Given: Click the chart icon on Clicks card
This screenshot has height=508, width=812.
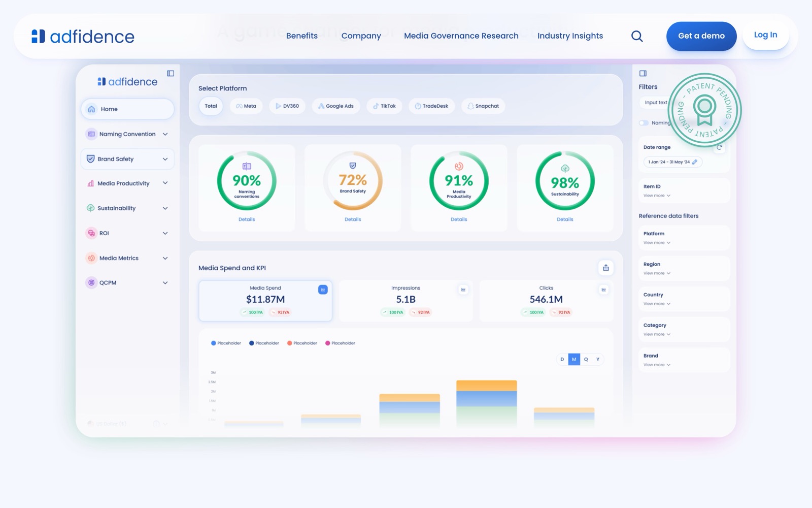Looking at the screenshot, I should click(603, 290).
